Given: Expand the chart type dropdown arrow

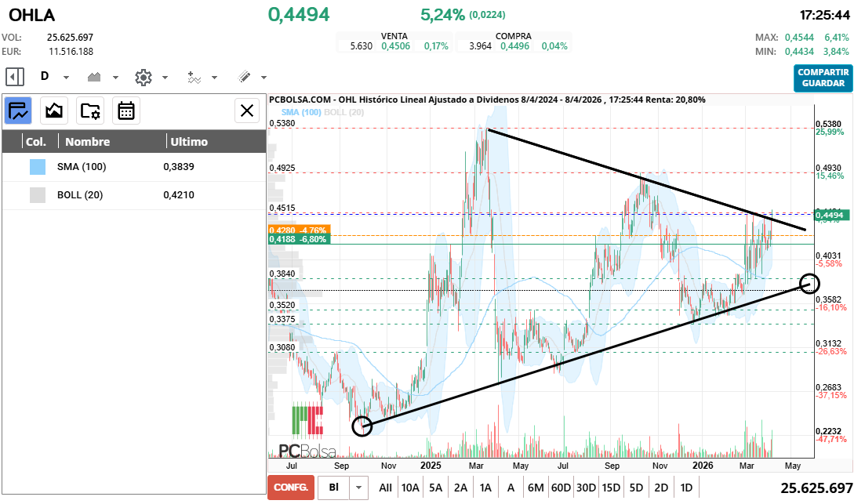Looking at the screenshot, I should coord(115,77).
